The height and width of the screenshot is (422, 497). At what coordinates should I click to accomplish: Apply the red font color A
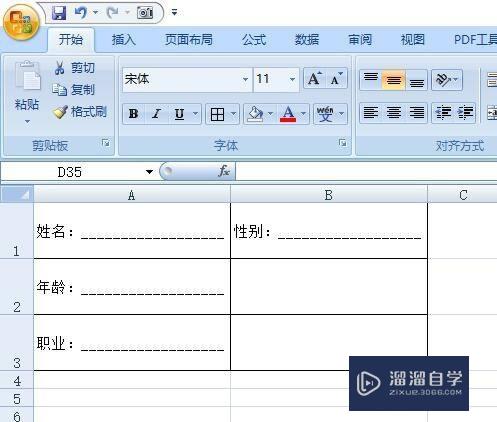(288, 114)
